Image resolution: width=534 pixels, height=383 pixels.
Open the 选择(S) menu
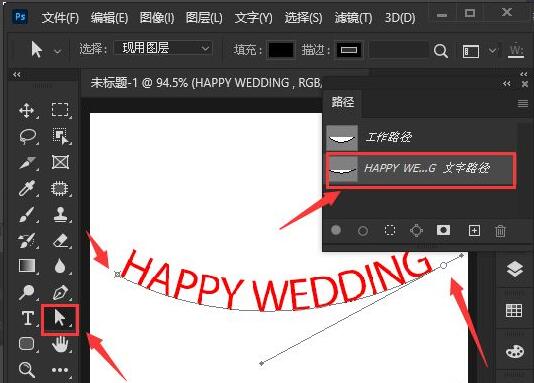point(303,17)
